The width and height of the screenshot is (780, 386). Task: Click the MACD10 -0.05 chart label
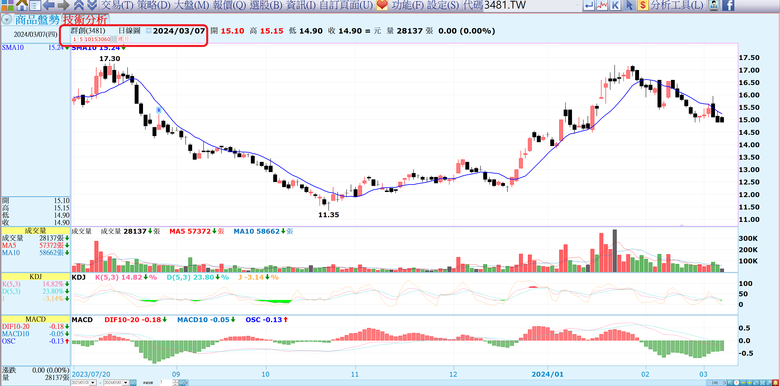tap(206, 319)
